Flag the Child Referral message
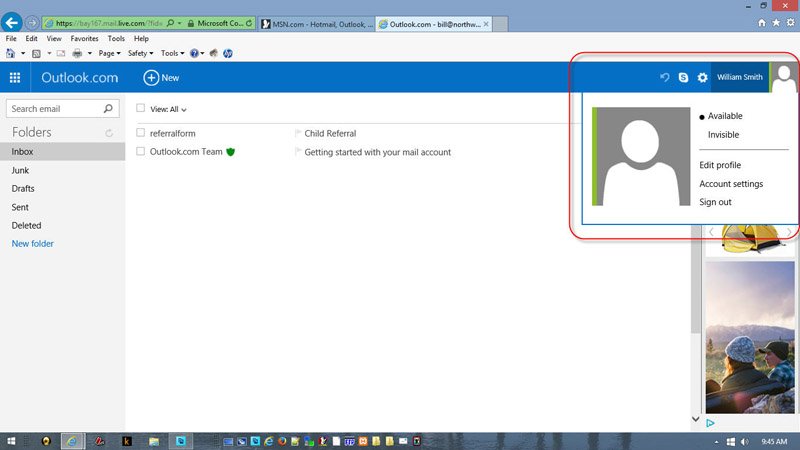This screenshot has height=450, width=800. (298, 133)
